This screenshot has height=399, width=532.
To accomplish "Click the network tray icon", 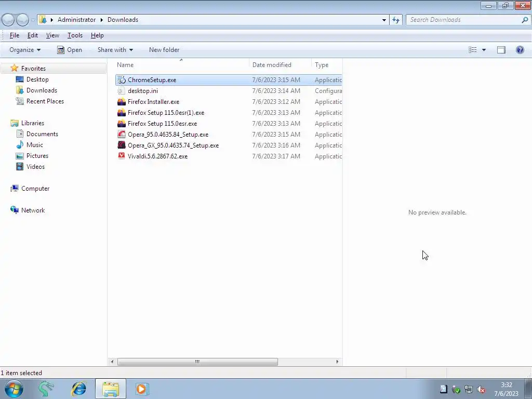I will click(x=469, y=390).
